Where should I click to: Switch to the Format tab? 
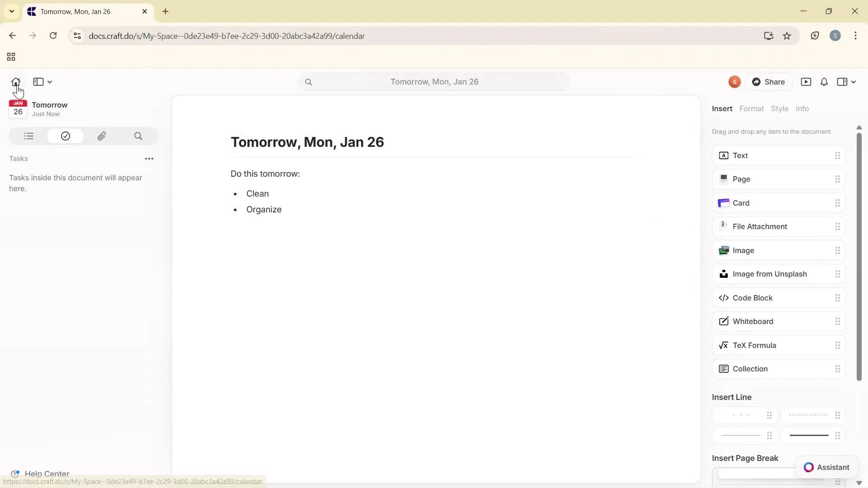click(751, 108)
